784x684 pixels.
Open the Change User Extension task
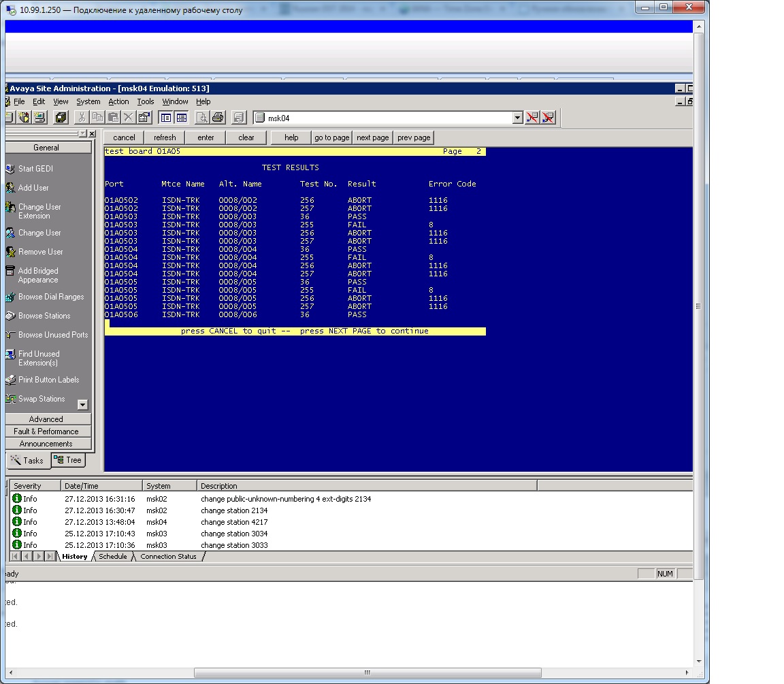click(x=39, y=212)
